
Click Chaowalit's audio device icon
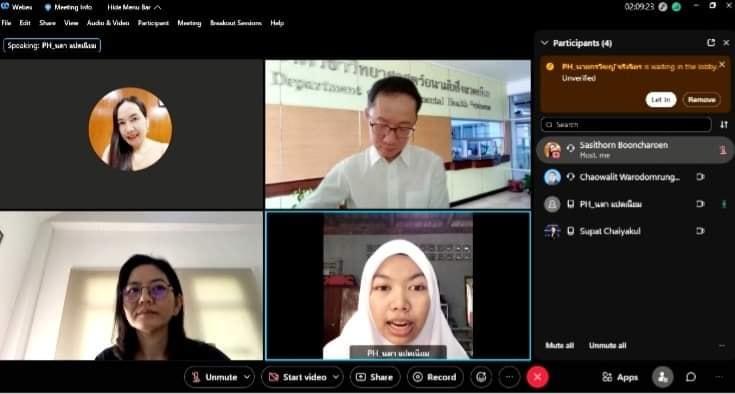(570, 177)
